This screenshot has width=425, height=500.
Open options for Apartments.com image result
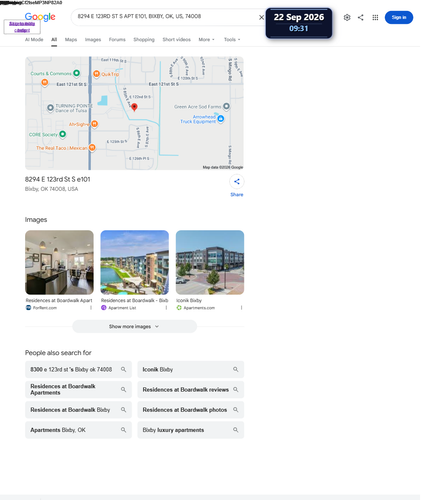(x=241, y=308)
